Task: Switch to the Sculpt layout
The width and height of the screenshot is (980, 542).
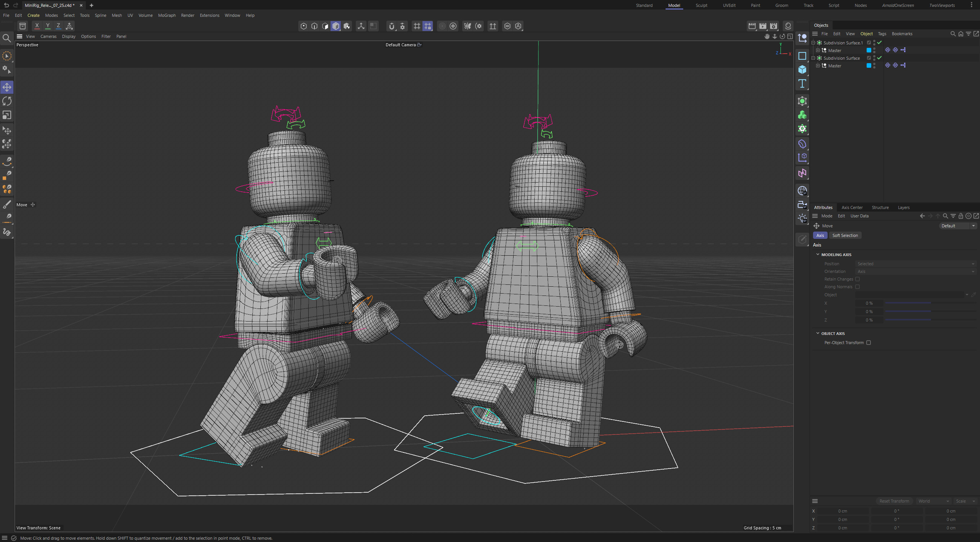Action: 701,5
